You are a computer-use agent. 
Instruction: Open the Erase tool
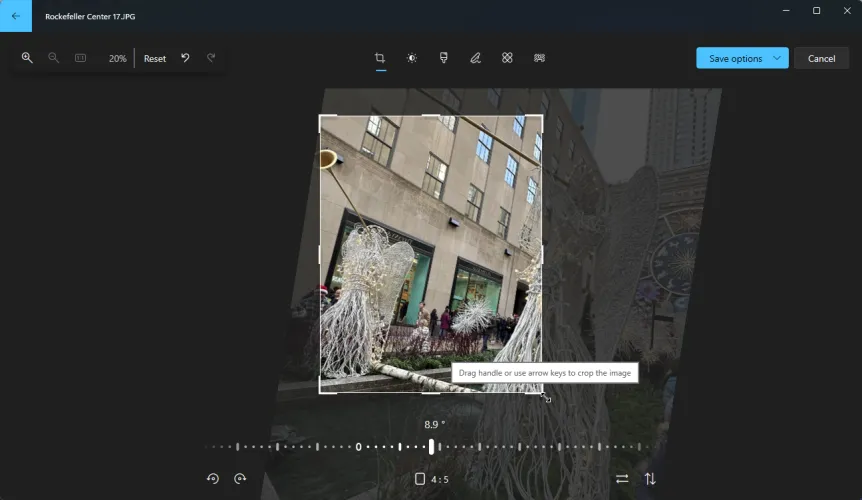[507, 58]
